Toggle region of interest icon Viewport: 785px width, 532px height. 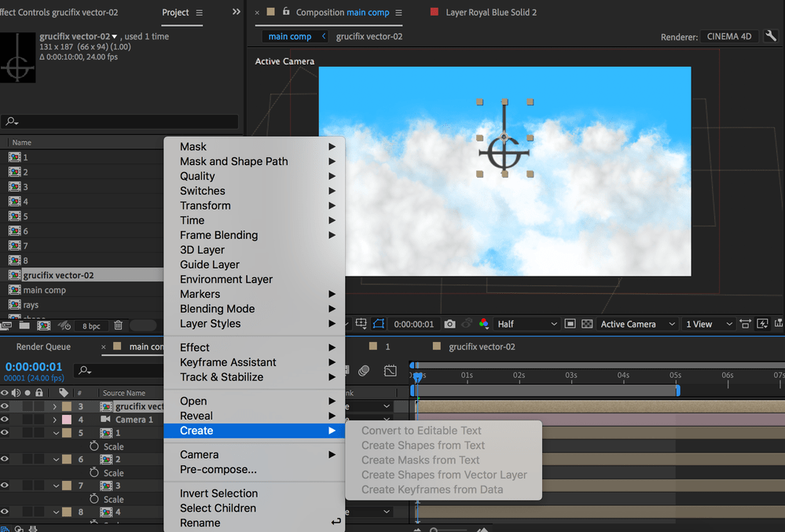(x=570, y=324)
